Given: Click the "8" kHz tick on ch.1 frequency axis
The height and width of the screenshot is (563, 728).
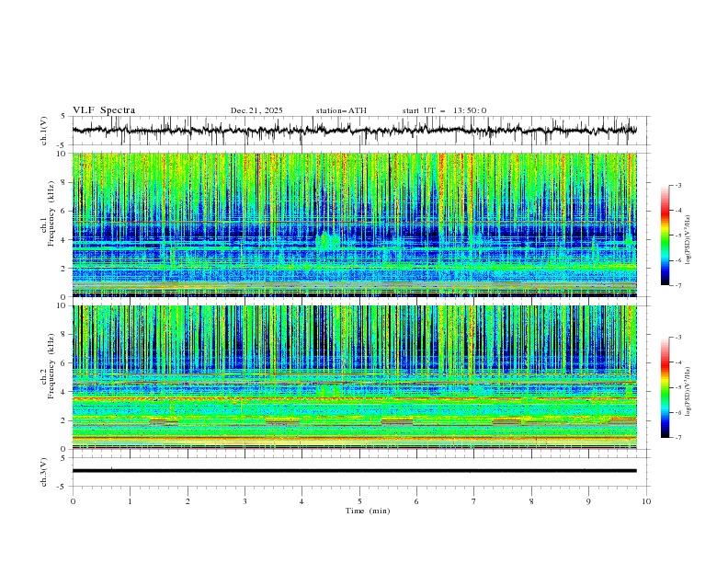Looking at the screenshot, I should pos(66,182).
